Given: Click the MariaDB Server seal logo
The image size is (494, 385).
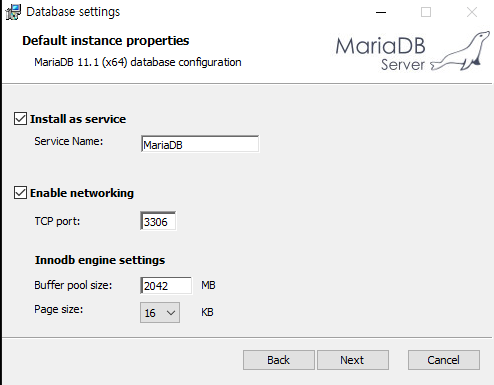Looking at the screenshot, I should (413, 51).
